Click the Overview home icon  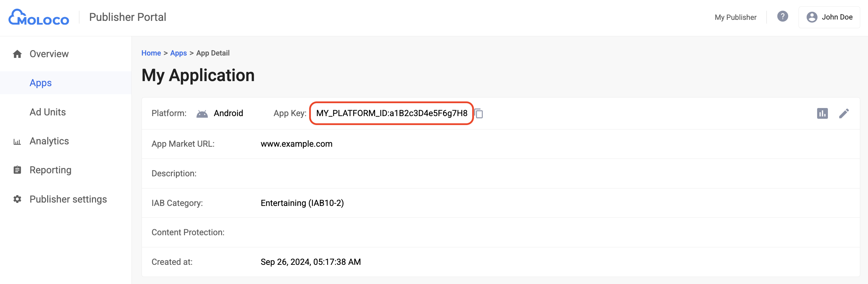coord(18,54)
